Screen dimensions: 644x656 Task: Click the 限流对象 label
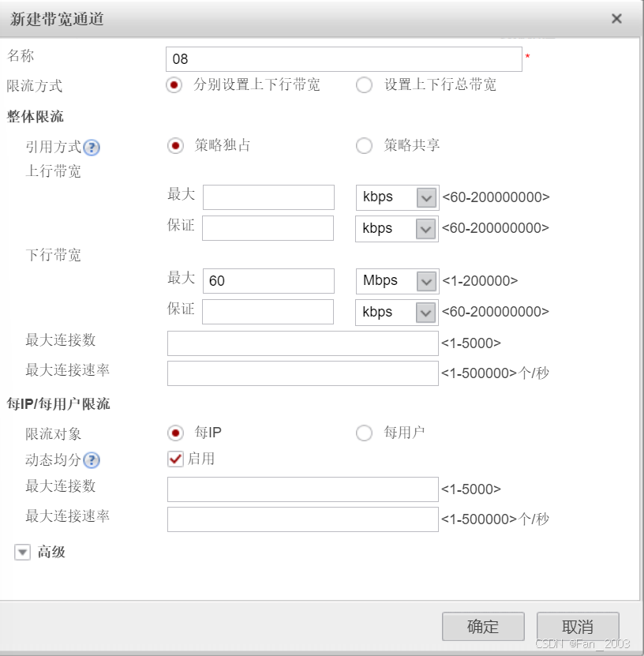53,434
